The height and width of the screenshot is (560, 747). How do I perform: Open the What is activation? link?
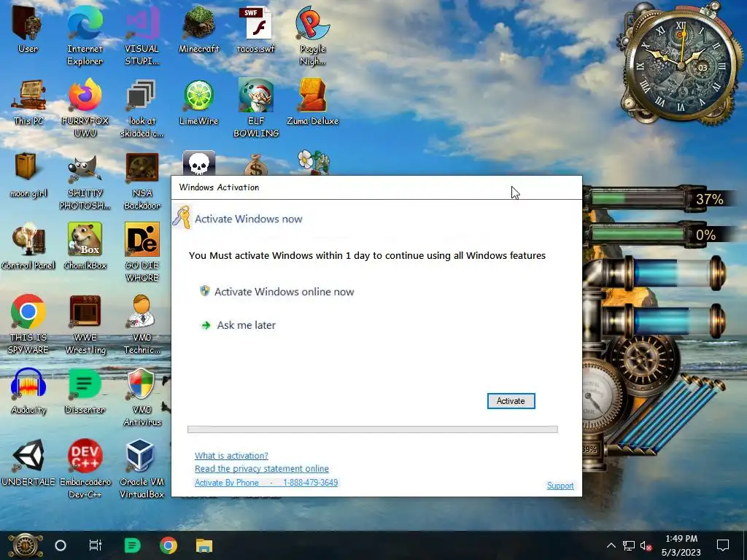tap(231, 456)
